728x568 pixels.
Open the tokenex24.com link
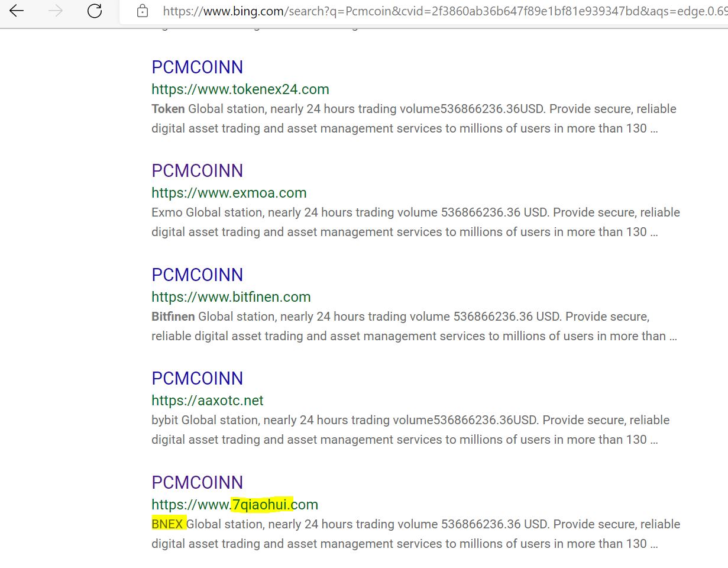tap(240, 89)
